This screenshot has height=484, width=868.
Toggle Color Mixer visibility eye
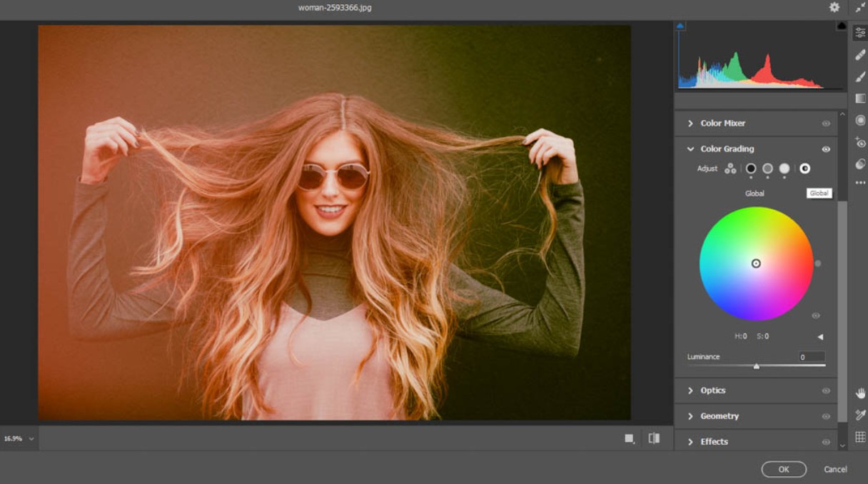[x=826, y=123]
